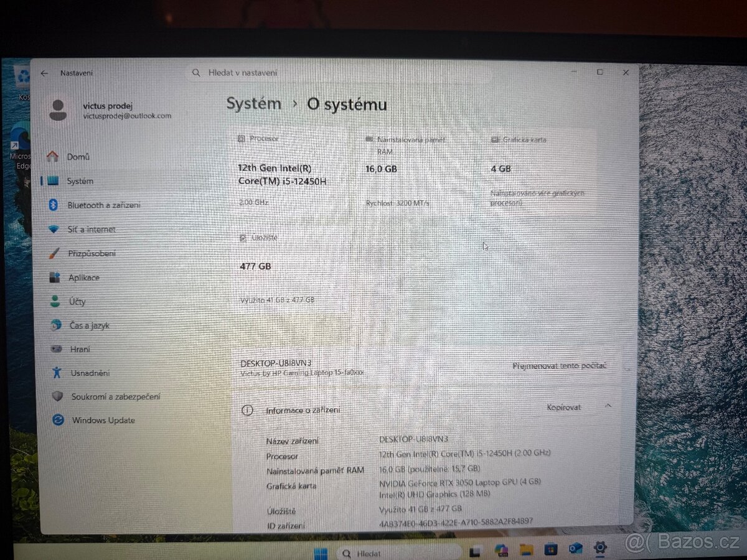Click the Domů house icon

tap(53, 157)
